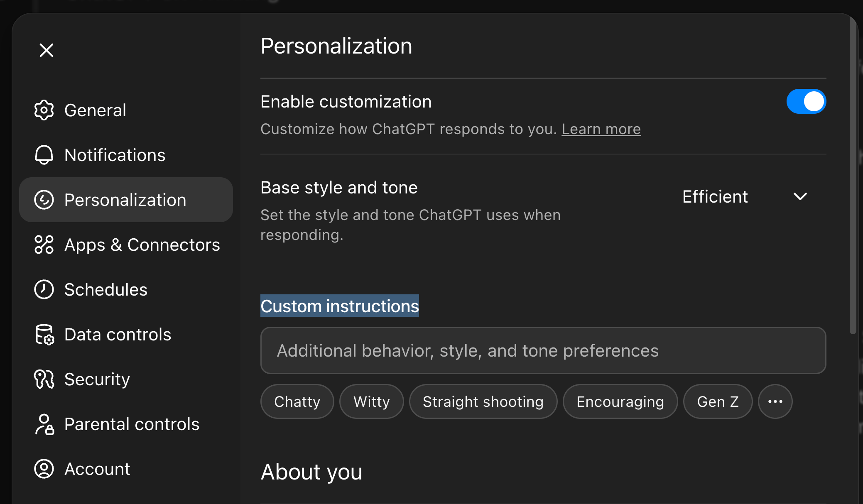The height and width of the screenshot is (504, 863).
Task: Open the Efficient style dropdown
Action: click(715, 197)
